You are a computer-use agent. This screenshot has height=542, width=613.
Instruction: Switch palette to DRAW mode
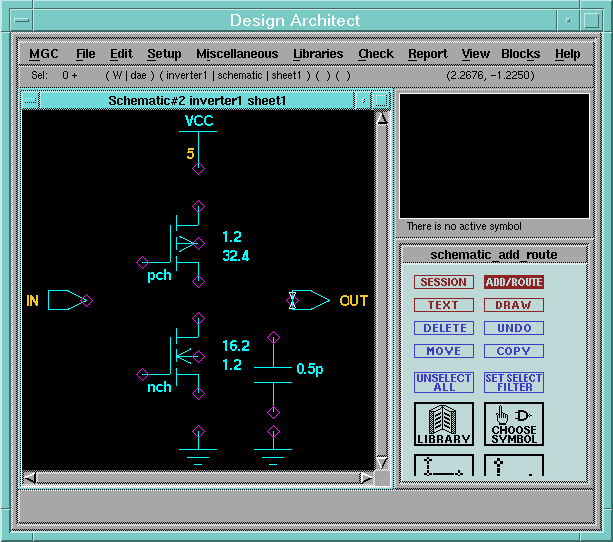pos(514,305)
